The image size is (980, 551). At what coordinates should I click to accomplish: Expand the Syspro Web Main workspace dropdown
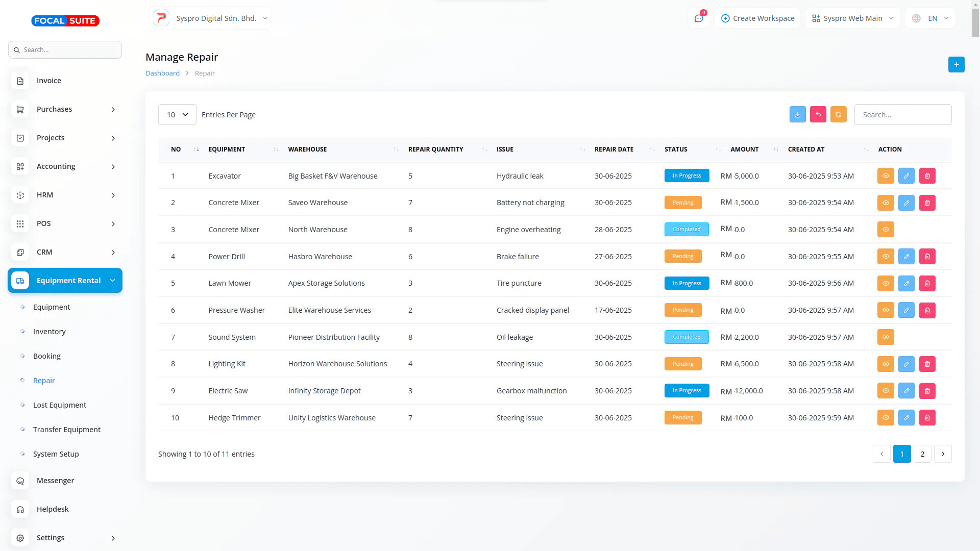[x=852, y=18]
